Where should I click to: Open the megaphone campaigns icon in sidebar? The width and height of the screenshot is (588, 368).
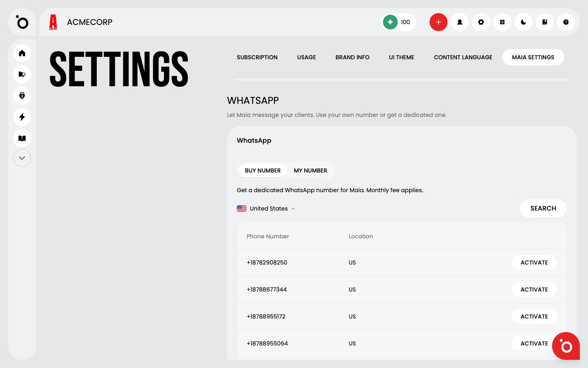tap(22, 74)
